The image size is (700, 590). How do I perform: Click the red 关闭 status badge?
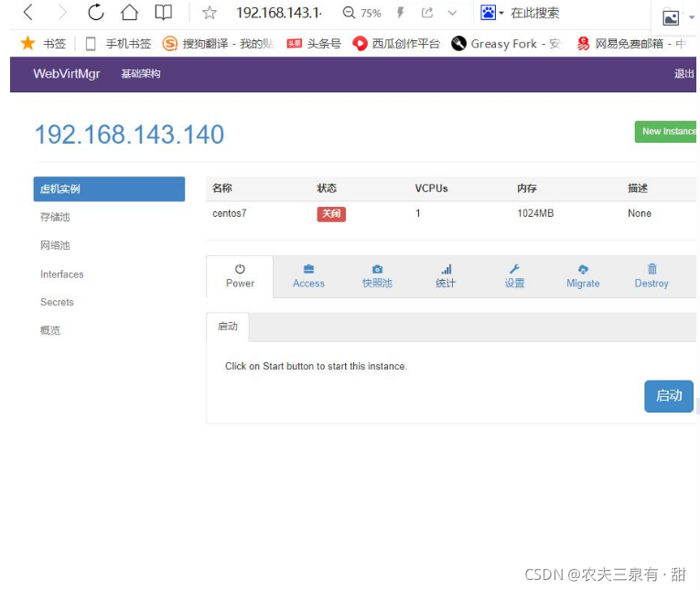coord(331,214)
